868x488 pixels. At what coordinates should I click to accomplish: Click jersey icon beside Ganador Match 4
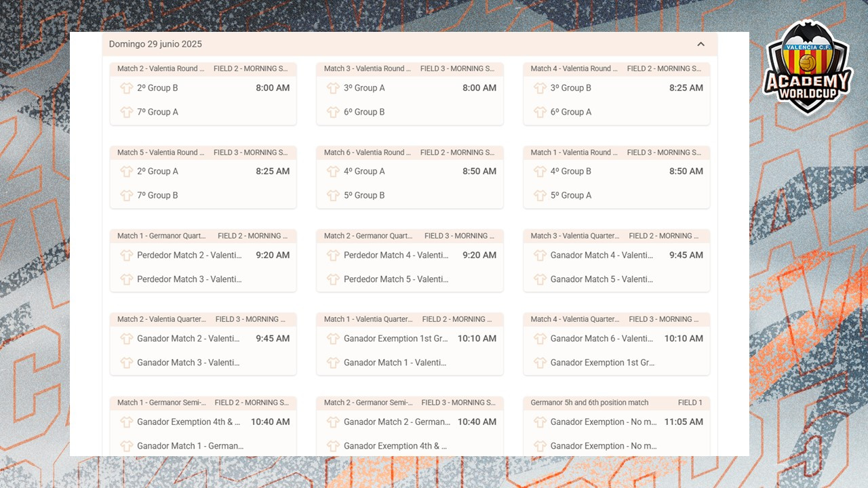coord(540,256)
